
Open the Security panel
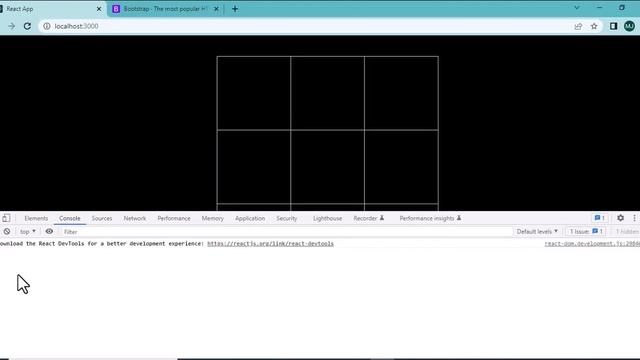tap(287, 218)
